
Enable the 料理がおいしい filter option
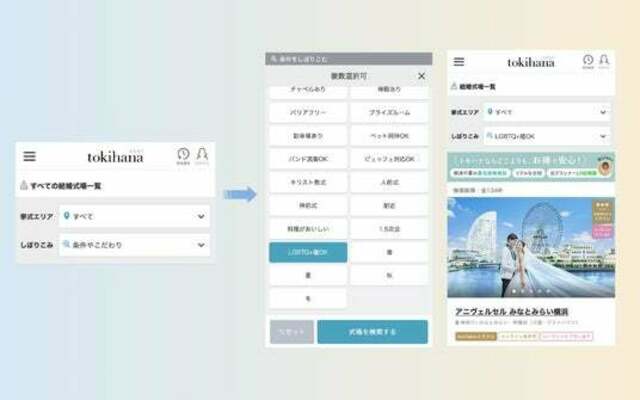(308, 229)
